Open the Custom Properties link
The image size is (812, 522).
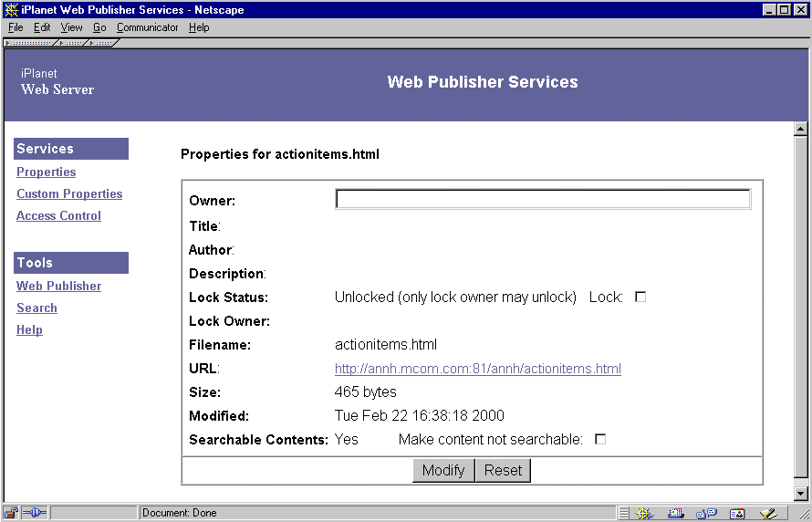pyautogui.click(x=69, y=193)
